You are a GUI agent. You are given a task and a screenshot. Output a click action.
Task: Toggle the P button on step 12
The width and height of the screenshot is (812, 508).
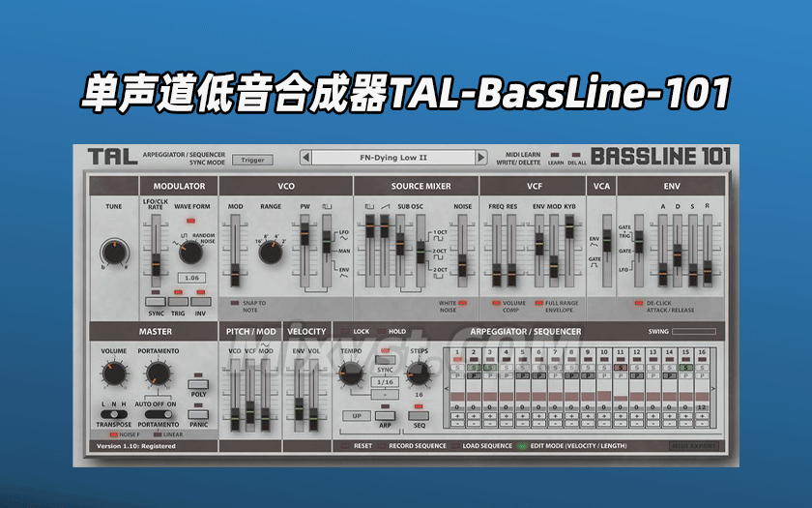637,375
